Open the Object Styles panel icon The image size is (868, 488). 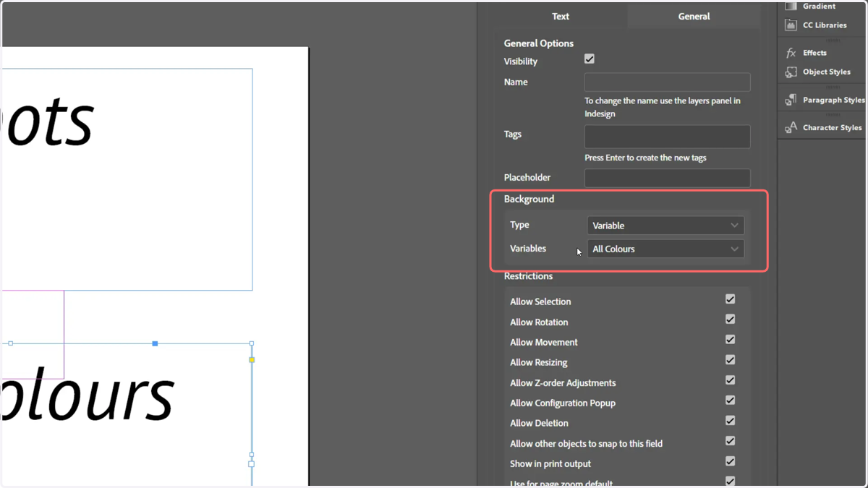tap(791, 72)
